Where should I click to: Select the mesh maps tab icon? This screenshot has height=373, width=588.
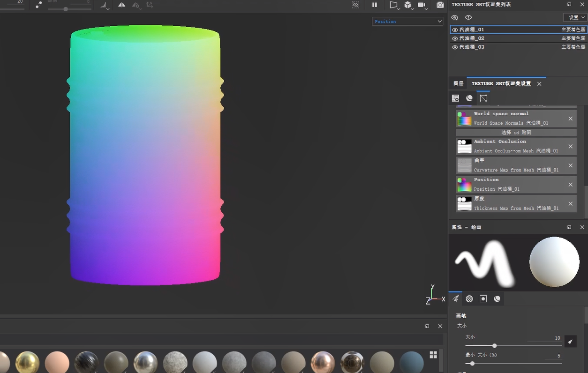(483, 98)
